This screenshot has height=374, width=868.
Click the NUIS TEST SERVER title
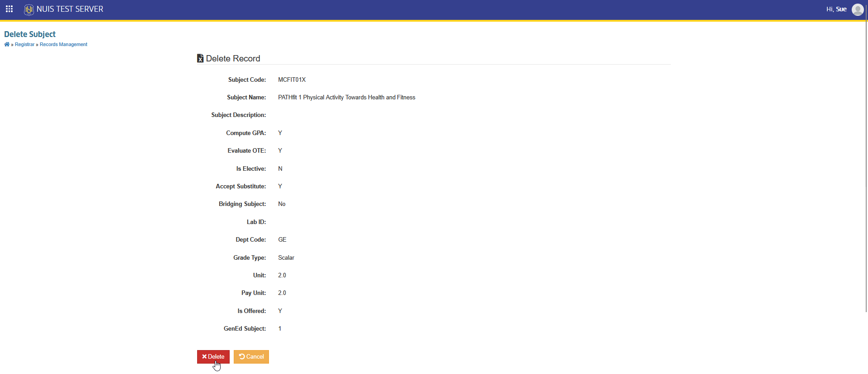click(x=70, y=9)
